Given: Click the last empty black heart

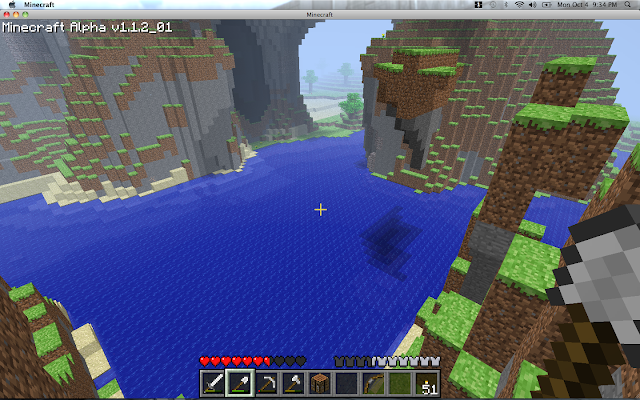Looking at the screenshot, I should click(x=301, y=361).
